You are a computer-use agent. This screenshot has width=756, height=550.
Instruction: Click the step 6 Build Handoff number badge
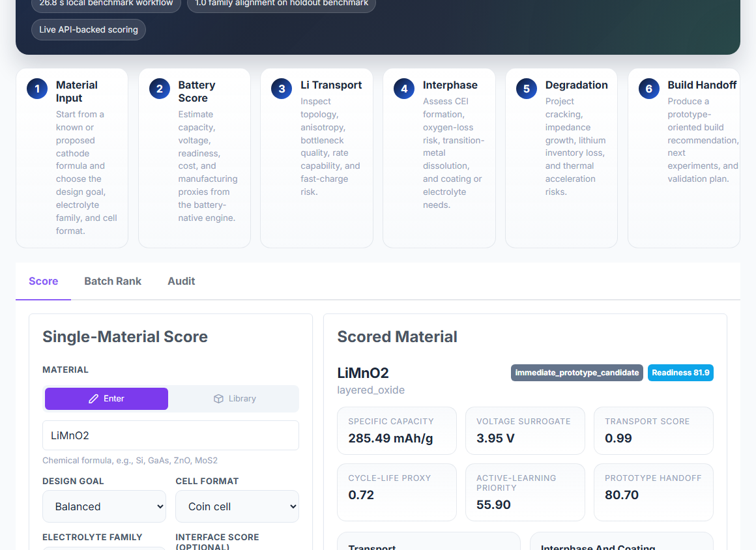point(649,89)
